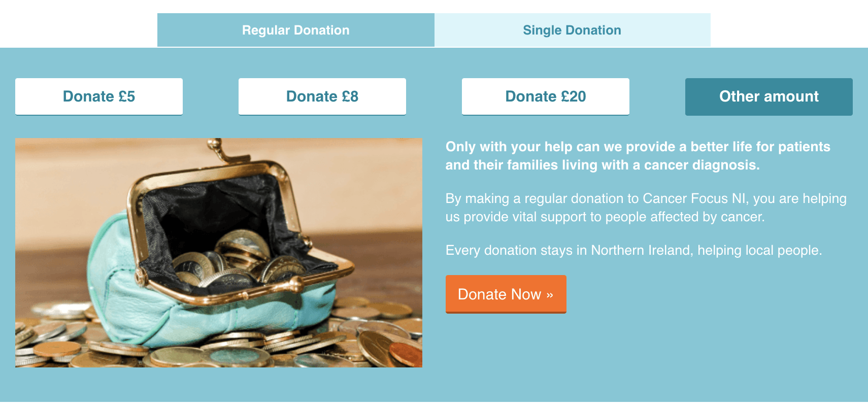The image size is (868, 406).
Task: Click the 'Every donation stays in Northern Ireland' sentence
Action: (x=634, y=250)
